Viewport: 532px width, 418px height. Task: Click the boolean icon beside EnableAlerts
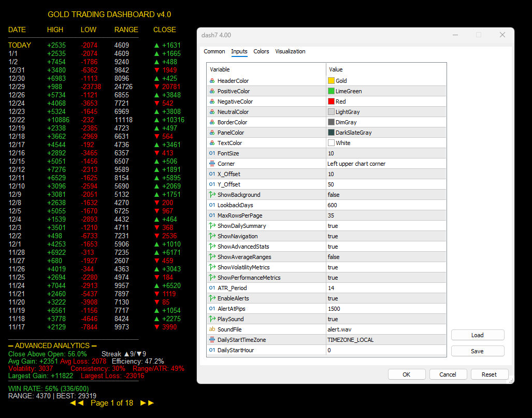tap(212, 298)
